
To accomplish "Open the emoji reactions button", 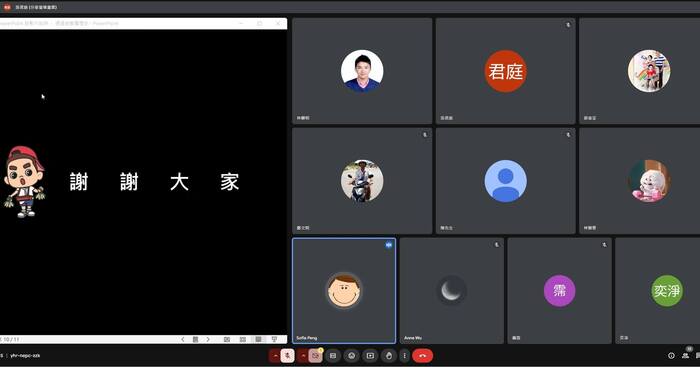I will click(x=352, y=355).
